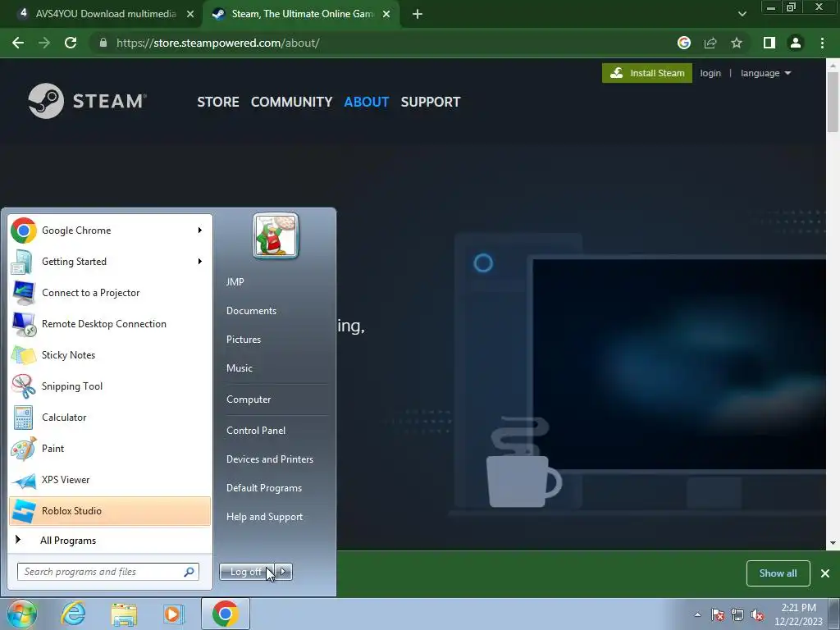Click the browser forward arrow
Viewport: 840px width, 630px height.
click(x=44, y=43)
